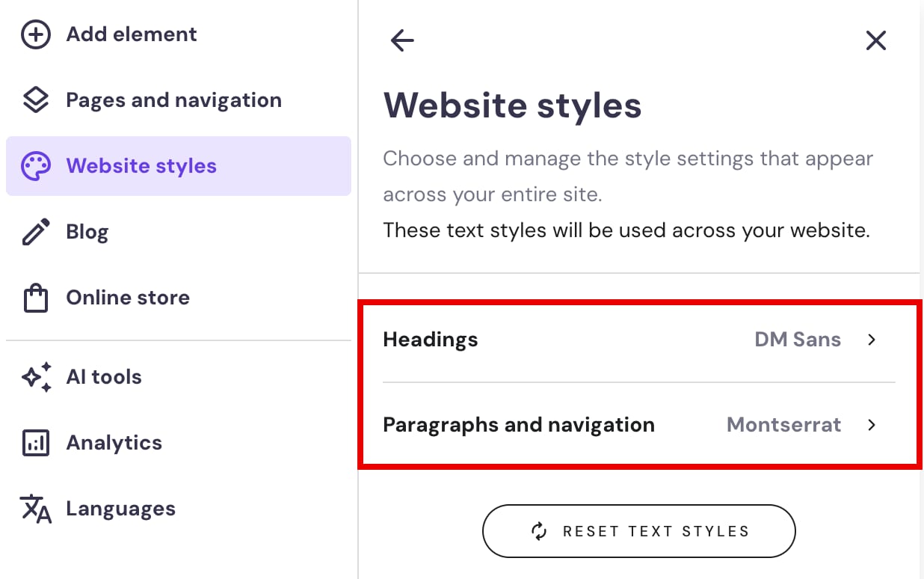Open the Online store menu entry
The height and width of the screenshot is (579, 924).
(x=128, y=297)
